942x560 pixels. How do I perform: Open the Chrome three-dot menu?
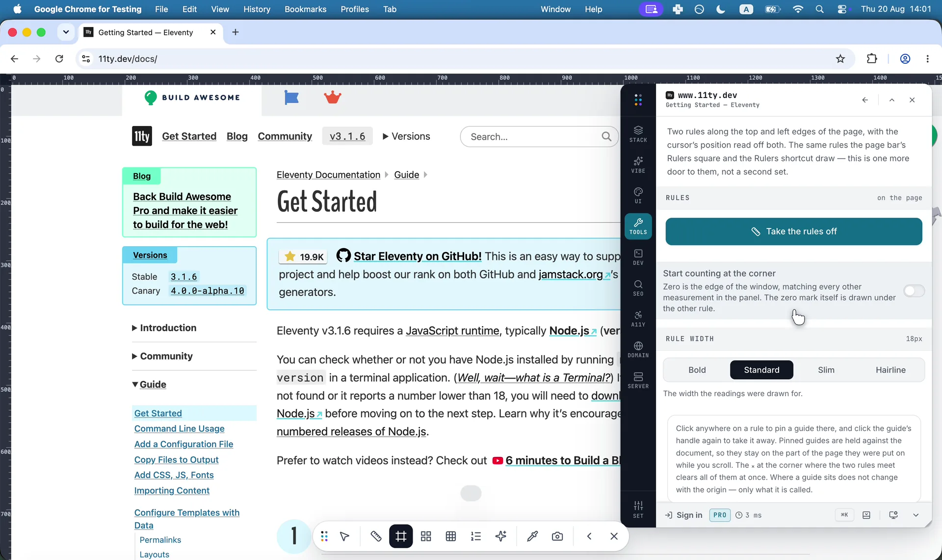[x=927, y=59]
